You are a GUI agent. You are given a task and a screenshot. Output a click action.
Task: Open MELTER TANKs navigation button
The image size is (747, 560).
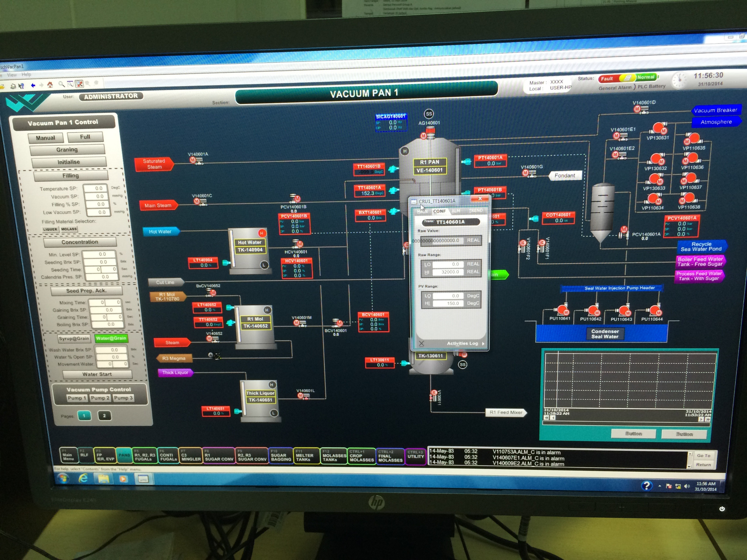pyautogui.click(x=306, y=456)
